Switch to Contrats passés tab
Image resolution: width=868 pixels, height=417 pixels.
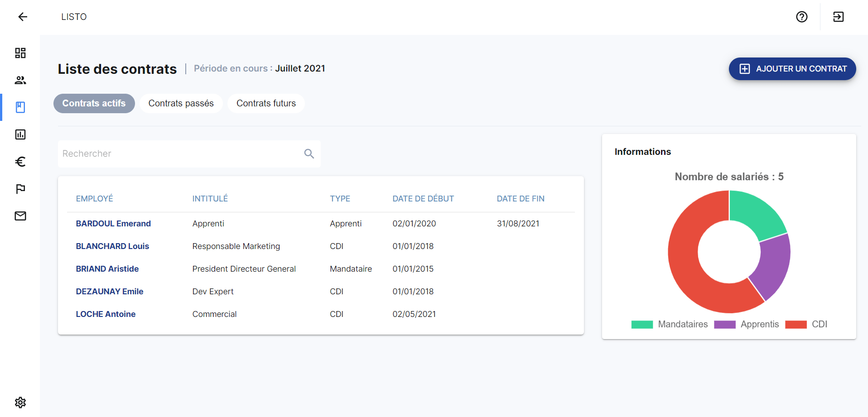[181, 103]
